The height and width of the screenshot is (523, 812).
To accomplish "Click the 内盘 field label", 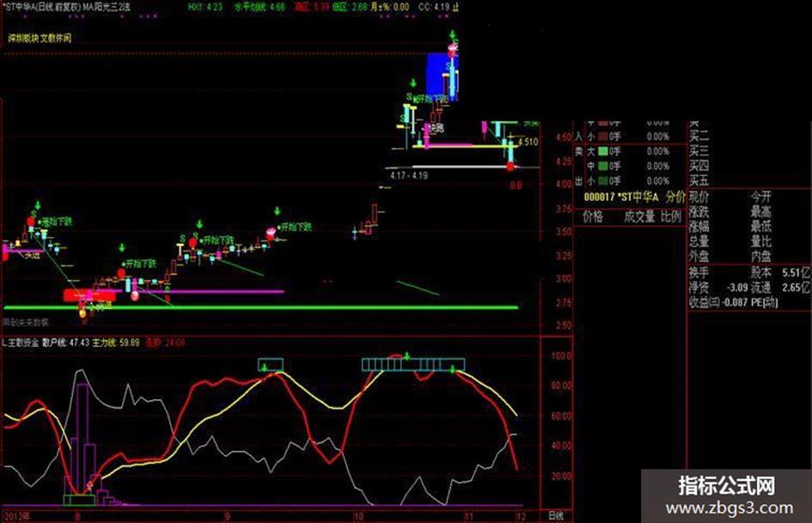I will click(x=761, y=256).
